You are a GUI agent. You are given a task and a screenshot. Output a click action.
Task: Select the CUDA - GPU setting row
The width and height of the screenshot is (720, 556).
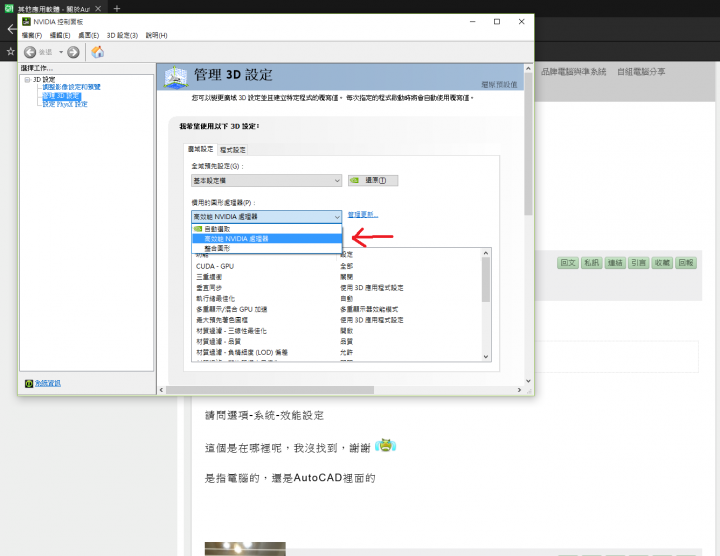coord(336,266)
